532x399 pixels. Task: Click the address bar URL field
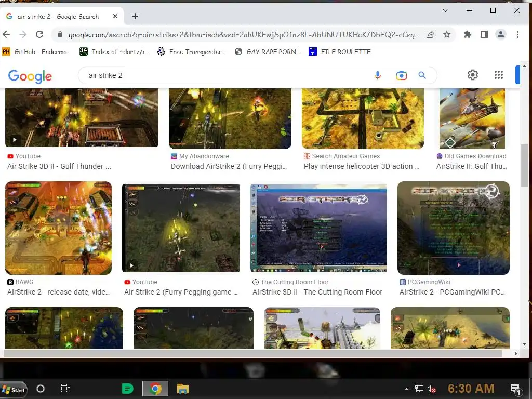244,35
